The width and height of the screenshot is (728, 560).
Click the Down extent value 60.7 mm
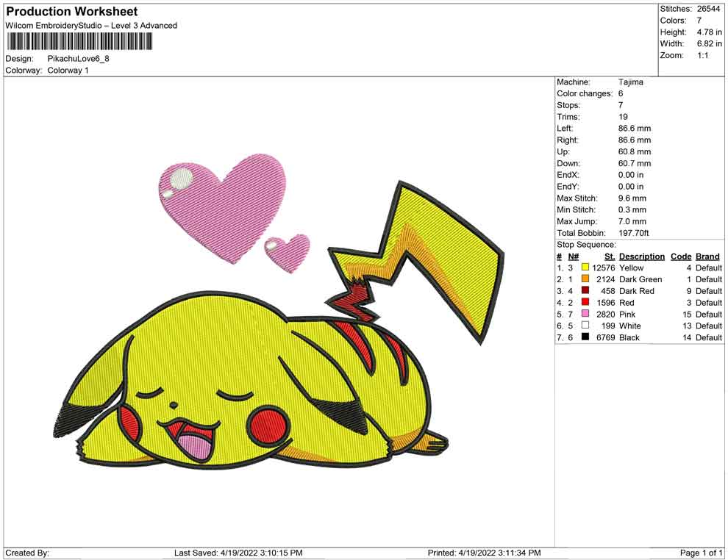(x=634, y=163)
